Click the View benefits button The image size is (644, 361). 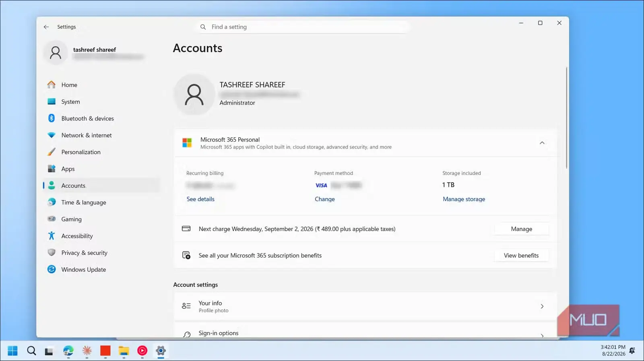point(521,256)
